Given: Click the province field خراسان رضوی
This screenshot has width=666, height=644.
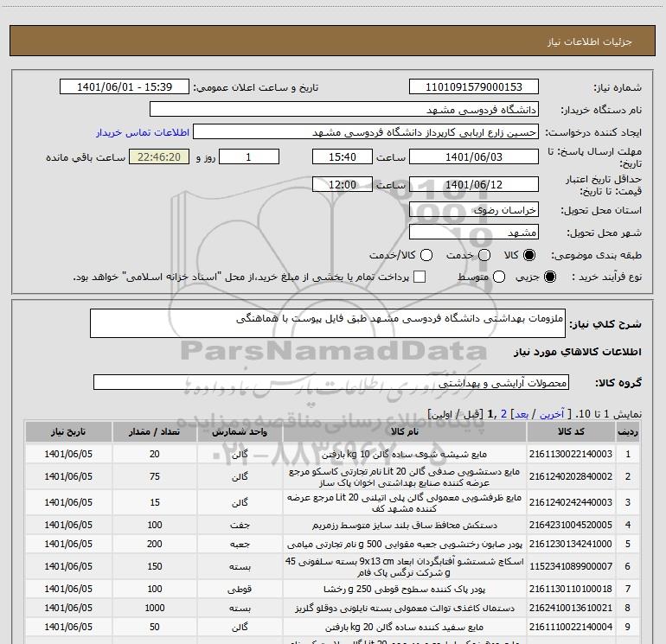Looking at the screenshot, I should point(474,210).
